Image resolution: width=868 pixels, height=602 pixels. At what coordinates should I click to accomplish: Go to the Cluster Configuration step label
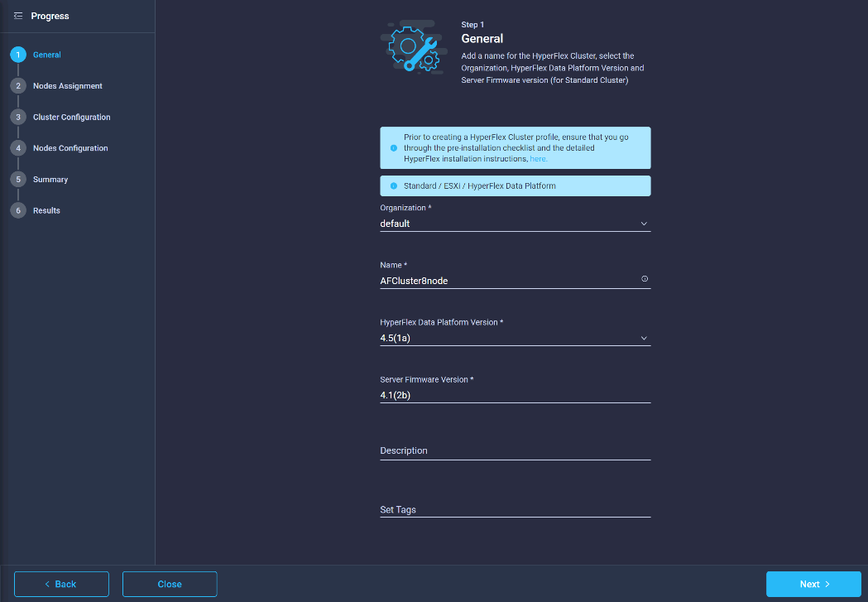(x=71, y=117)
